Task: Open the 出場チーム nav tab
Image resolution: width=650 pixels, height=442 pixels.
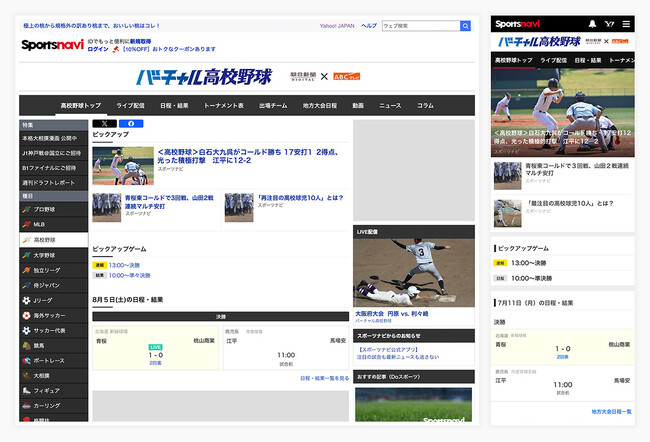Action: point(273,106)
